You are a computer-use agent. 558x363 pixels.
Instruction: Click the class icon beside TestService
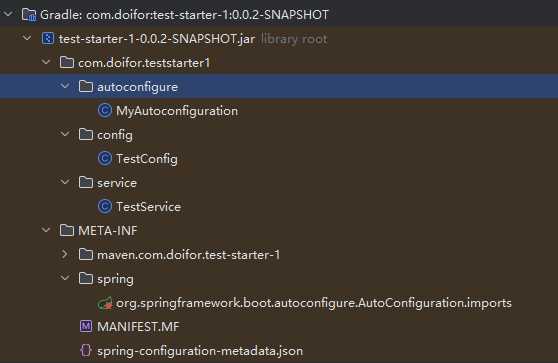105,207
